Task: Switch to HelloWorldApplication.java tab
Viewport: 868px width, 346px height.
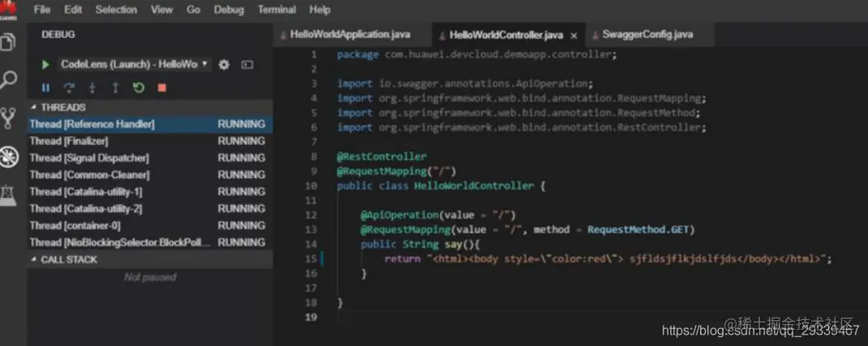Action: click(x=351, y=34)
